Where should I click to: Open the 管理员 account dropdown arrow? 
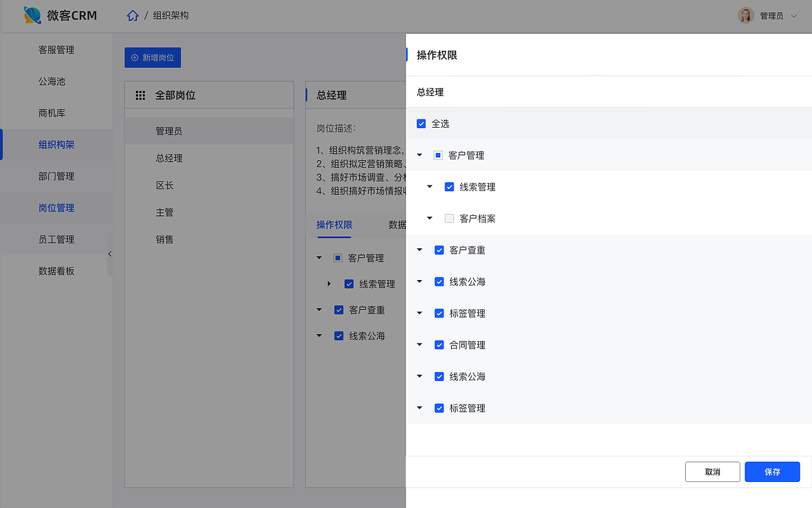point(794,16)
